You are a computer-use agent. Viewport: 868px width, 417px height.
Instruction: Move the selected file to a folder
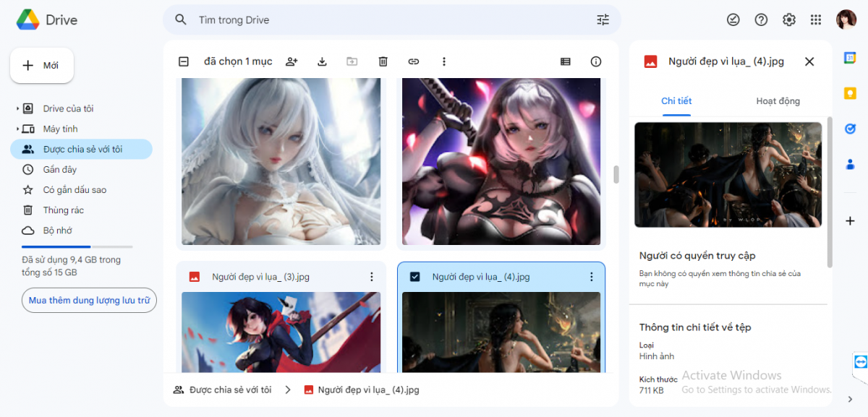point(352,61)
